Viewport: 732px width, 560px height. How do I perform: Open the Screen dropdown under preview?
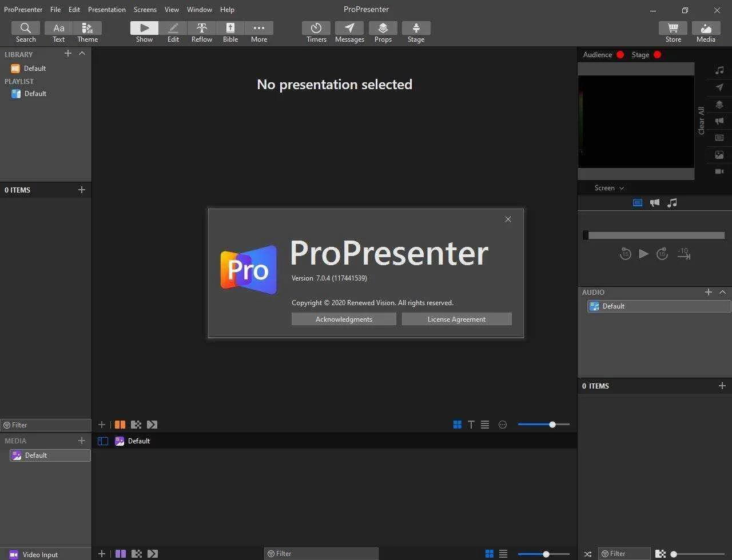click(609, 188)
